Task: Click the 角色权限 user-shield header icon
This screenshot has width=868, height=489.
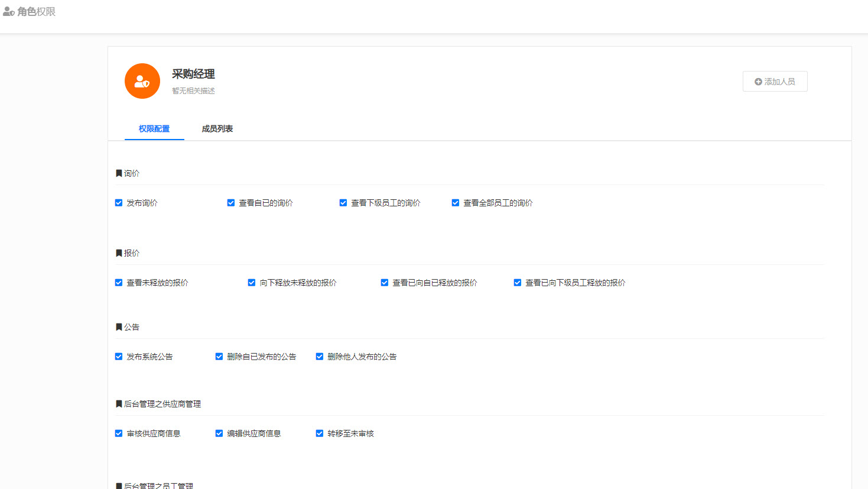Action: click(8, 12)
